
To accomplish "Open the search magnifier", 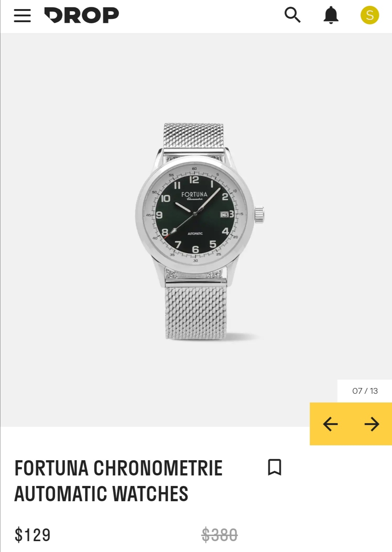I will tap(293, 15).
